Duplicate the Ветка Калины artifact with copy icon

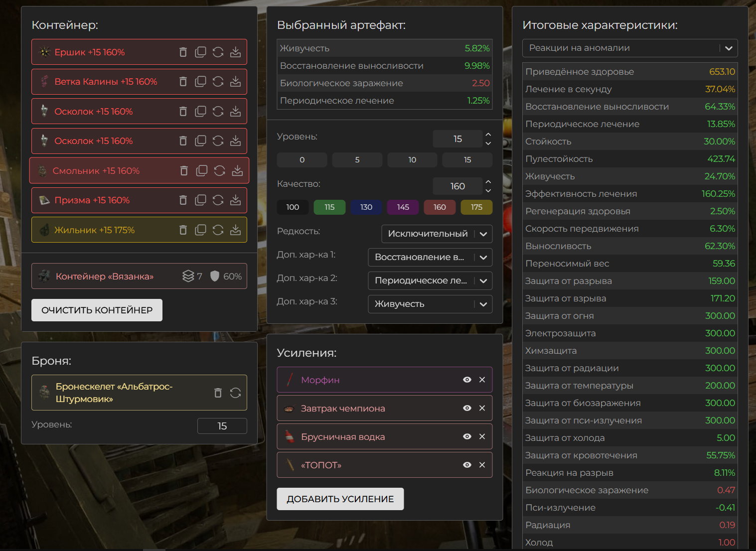pos(200,82)
